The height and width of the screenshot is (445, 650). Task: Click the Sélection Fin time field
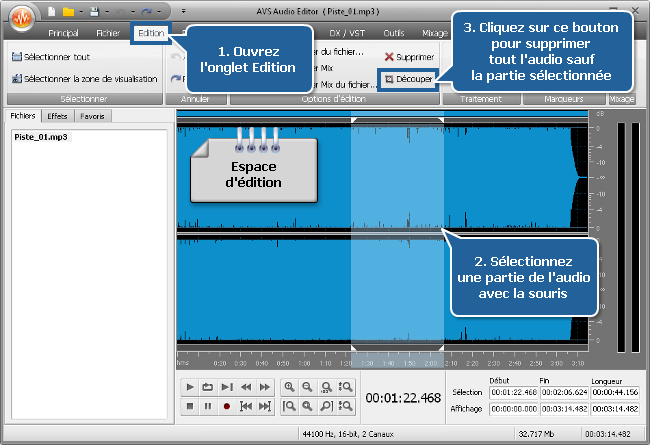point(564,392)
